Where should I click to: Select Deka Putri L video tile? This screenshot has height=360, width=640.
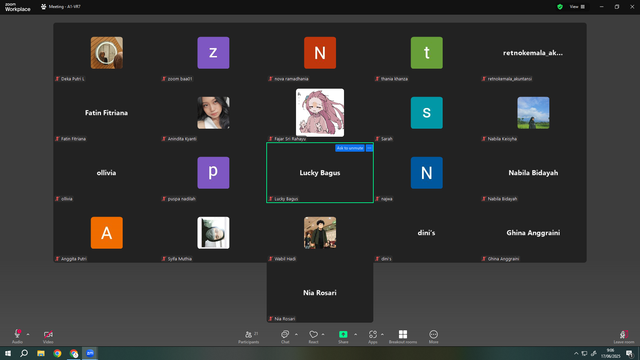(107, 53)
